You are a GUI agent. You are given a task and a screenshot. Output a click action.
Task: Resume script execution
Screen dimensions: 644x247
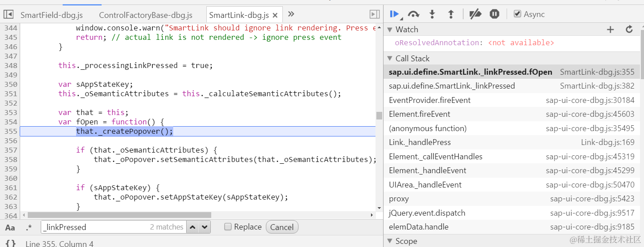pyautogui.click(x=395, y=14)
